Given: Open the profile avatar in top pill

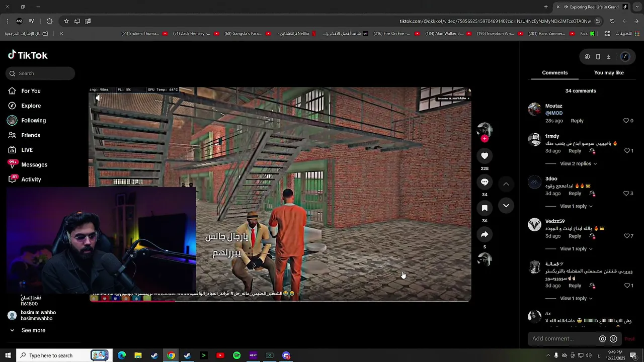Looking at the screenshot, I should pos(625,57).
